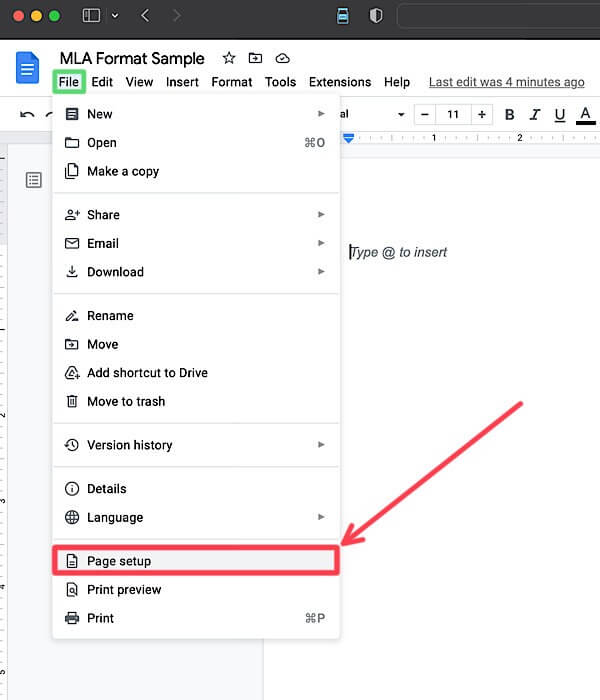
Task: Select Print preview
Action: click(x=196, y=590)
